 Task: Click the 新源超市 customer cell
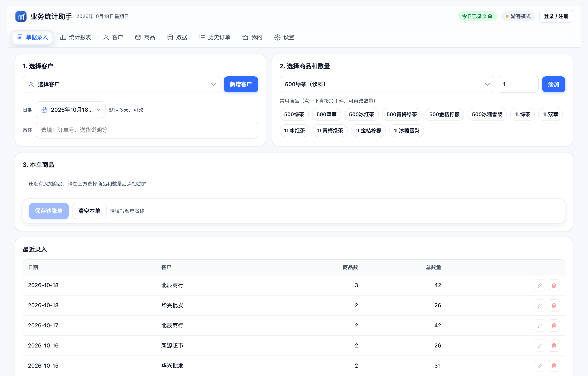click(x=172, y=346)
